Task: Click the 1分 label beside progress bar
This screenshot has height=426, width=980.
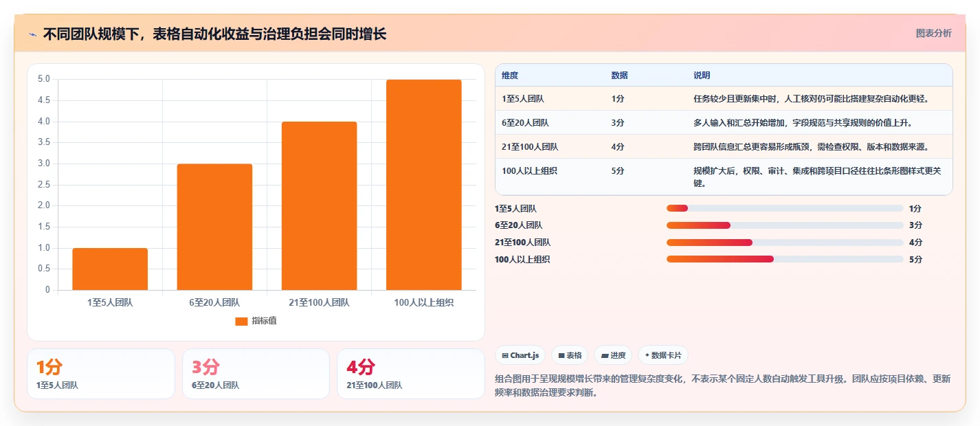Action: [x=915, y=208]
